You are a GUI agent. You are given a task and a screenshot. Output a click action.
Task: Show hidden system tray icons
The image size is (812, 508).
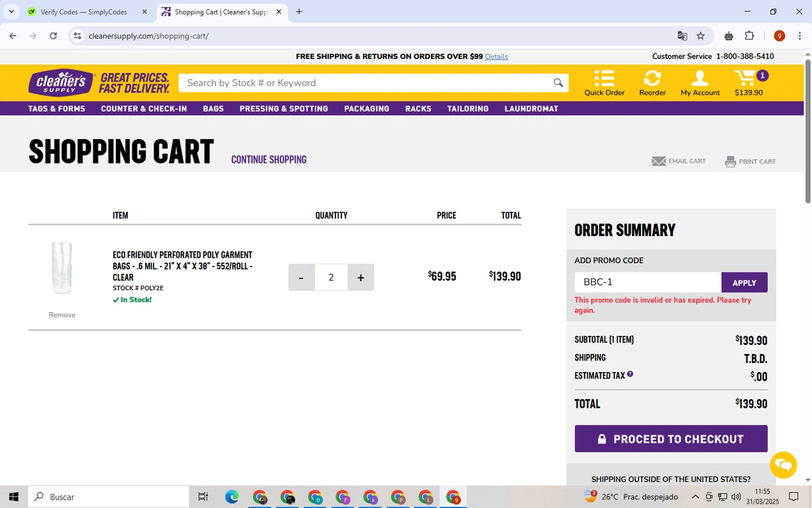click(x=695, y=497)
